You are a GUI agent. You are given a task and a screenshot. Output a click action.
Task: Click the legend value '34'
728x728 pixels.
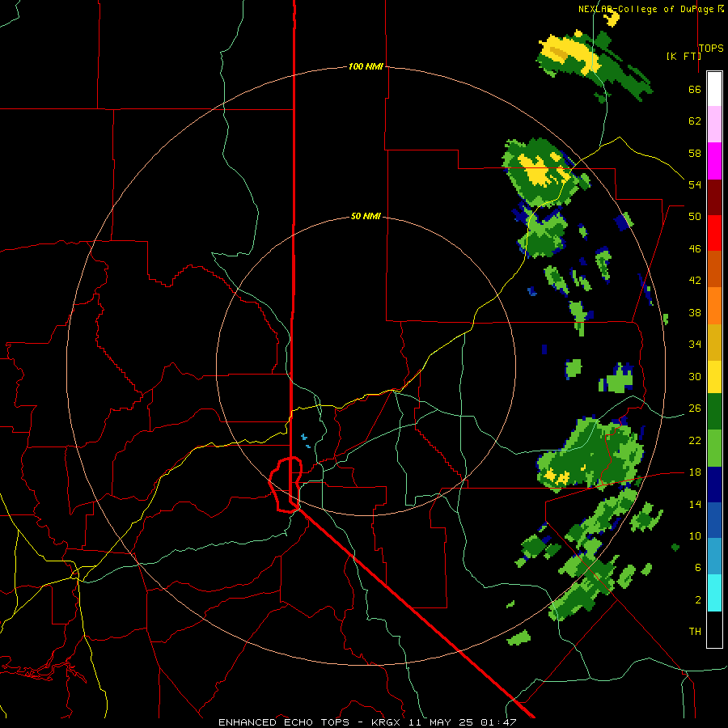(x=695, y=345)
